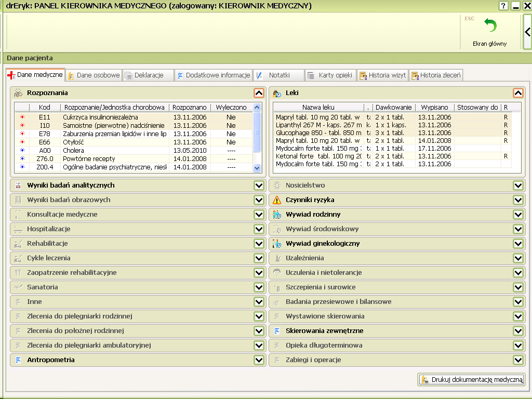
Task: Click the Rozpoznania stethoscope icon
Action: [x=18, y=93]
